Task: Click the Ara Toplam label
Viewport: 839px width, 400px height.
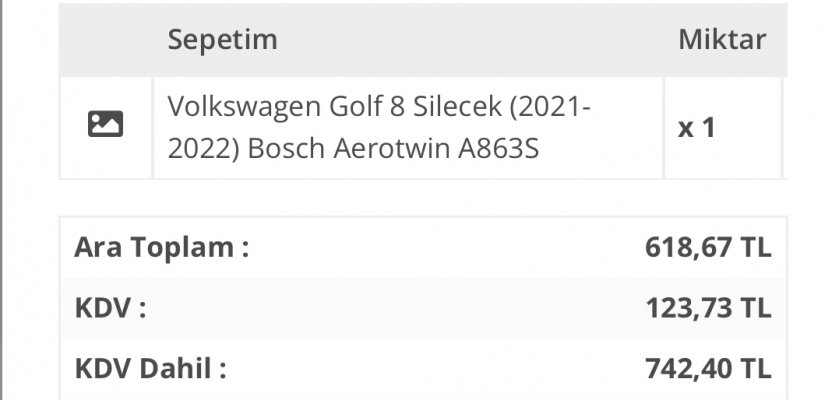Action: click(162, 248)
